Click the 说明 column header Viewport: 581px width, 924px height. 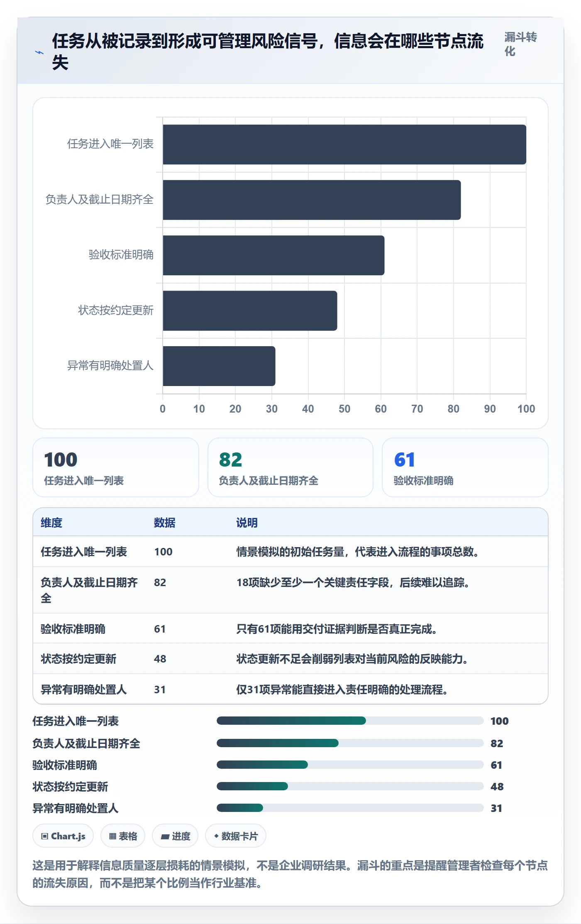tap(247, 523)
